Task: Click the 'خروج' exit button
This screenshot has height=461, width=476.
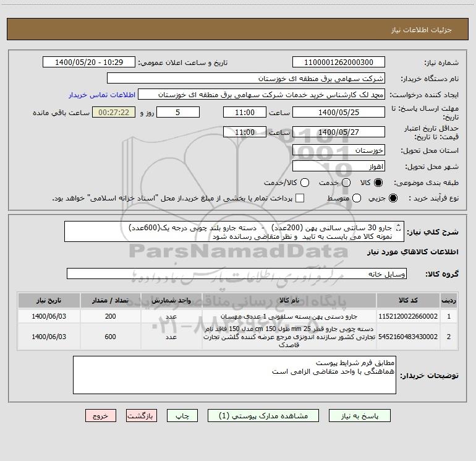Action: tap(101, 416)
